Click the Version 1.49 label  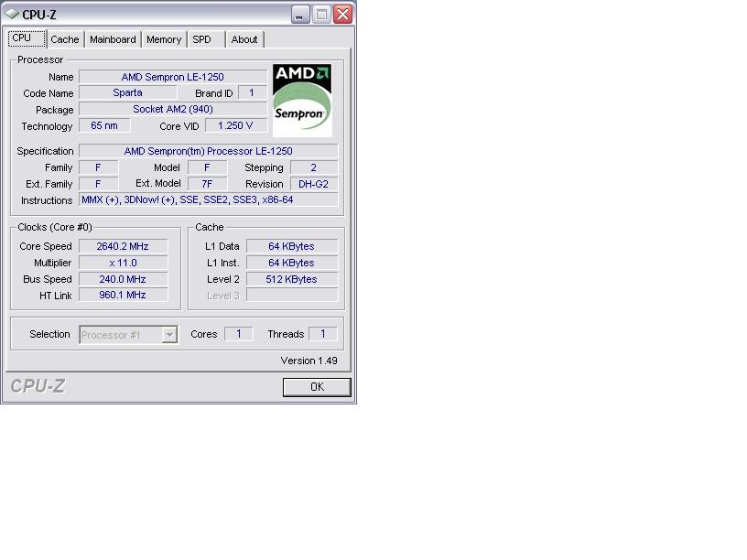(309, 361)
